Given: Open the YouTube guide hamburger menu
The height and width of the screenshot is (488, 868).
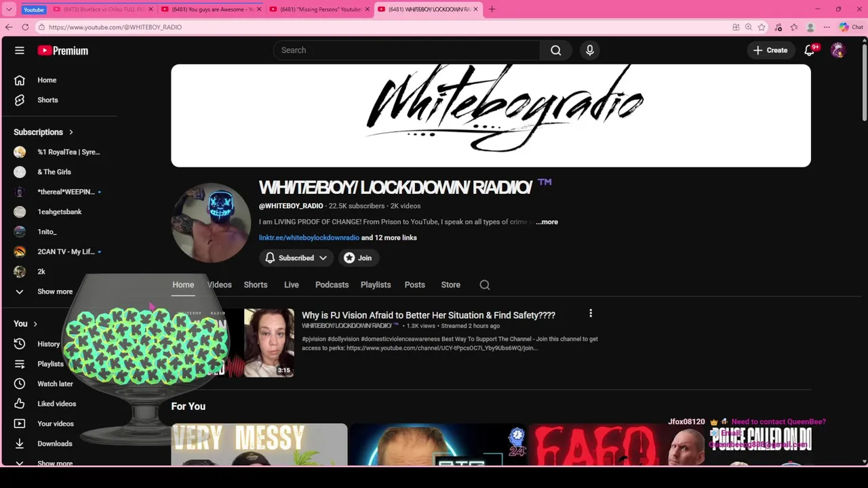Looking at the screenshot, I should (20, 50).
